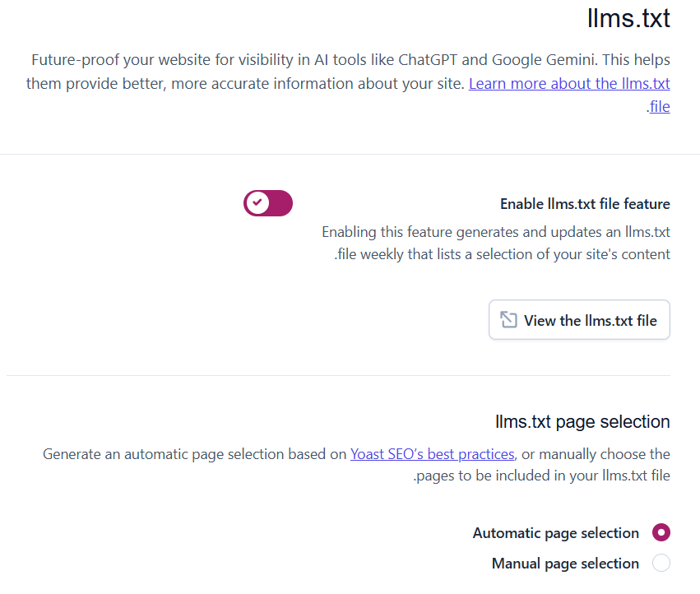The height and width of the screenshot is (594, 700).
Task: Select the Automatic page selection radio button
Action: point(661,533)
